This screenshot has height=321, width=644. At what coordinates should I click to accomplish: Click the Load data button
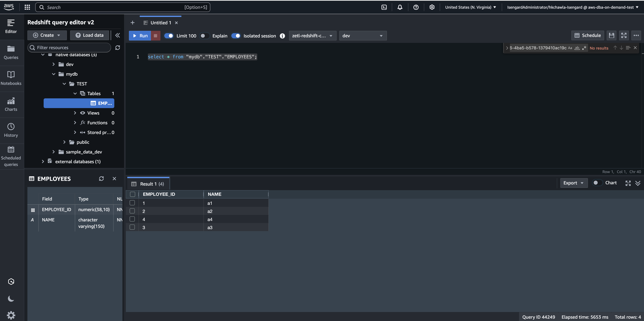point(90,35)
